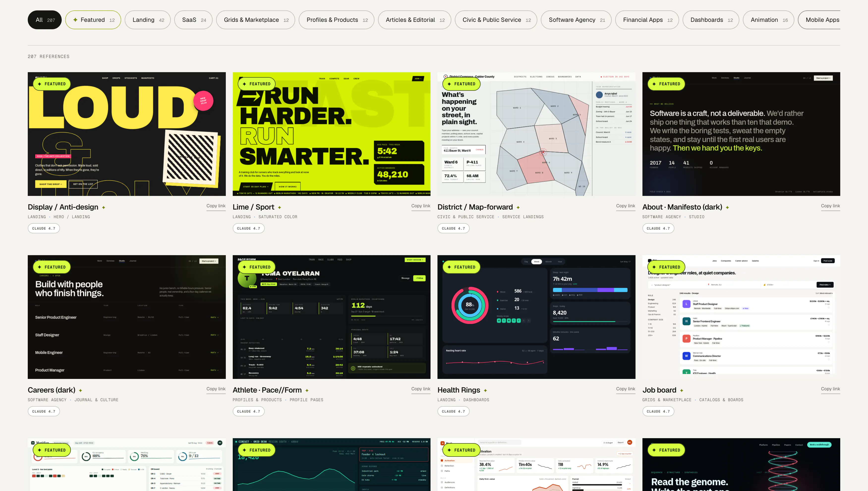Open the Landing category tab
The image size is (868, 491).
point(147,20)
